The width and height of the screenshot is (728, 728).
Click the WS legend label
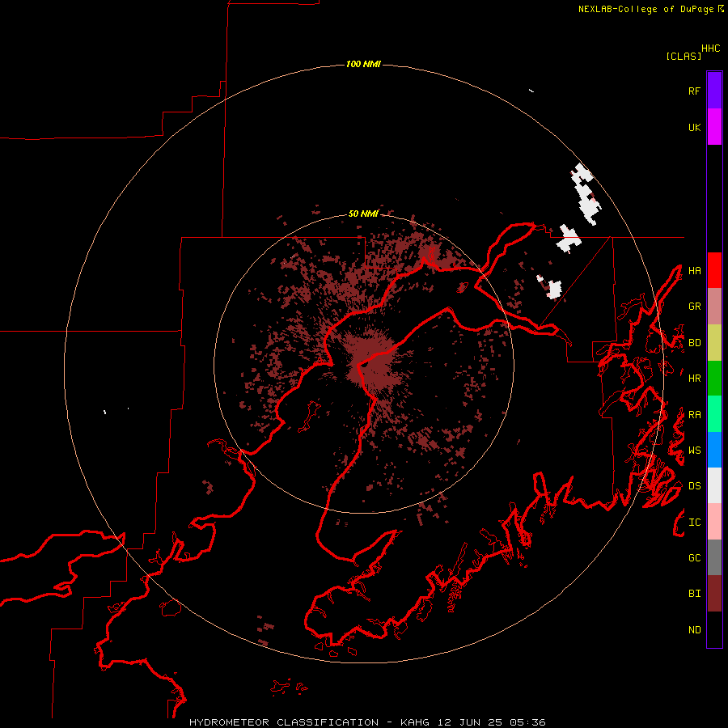(694, 451)
